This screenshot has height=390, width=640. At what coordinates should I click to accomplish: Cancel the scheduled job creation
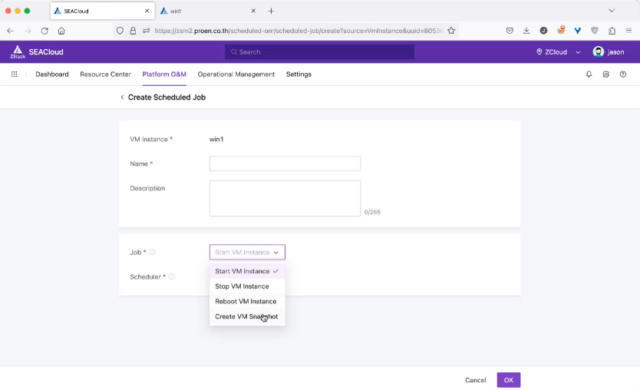pos(476,380)
